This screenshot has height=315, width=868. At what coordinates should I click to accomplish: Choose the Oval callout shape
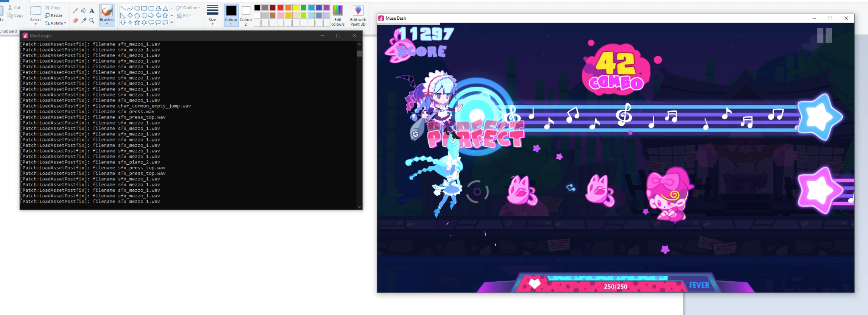click(158, 22)
